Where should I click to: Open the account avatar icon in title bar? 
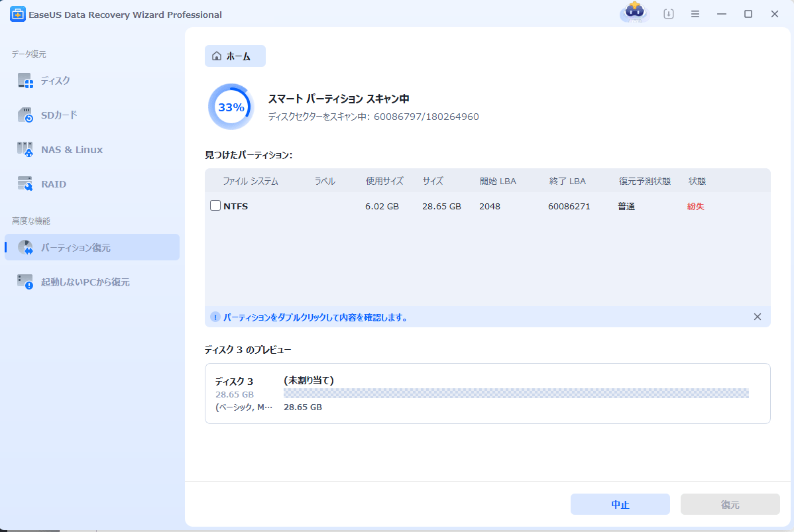pyautogui.click(x=634, y=14)
